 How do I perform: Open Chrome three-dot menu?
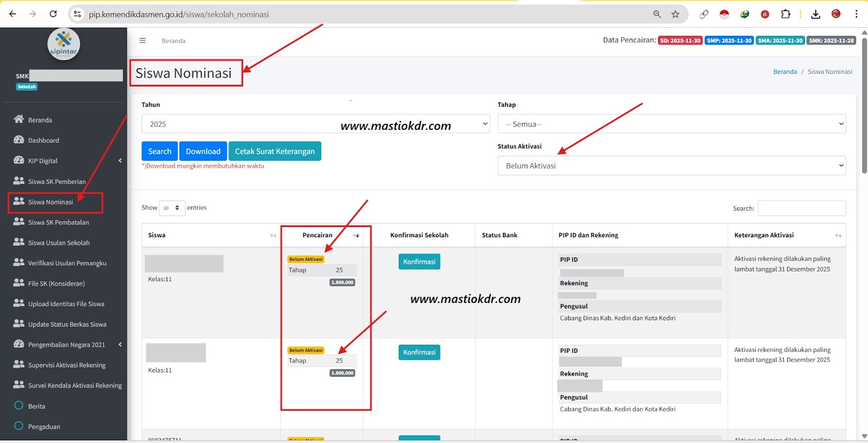pyautogui.click(x=857, y=14)
